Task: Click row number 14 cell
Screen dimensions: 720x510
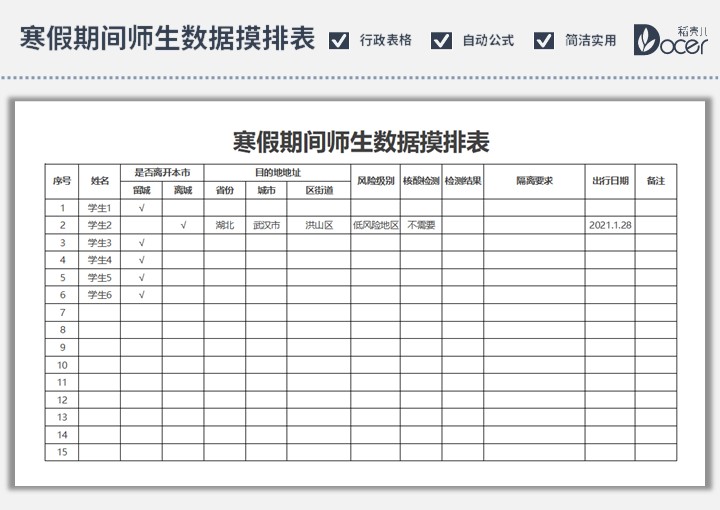Action: [62, 435]
